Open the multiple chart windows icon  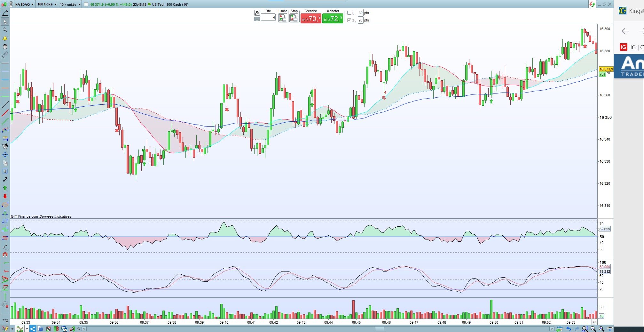pyautogui.click(x=64, y=328)
